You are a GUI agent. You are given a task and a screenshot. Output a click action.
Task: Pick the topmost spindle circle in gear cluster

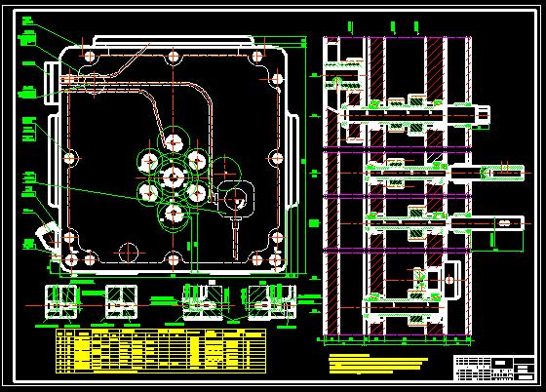point(174,142)
